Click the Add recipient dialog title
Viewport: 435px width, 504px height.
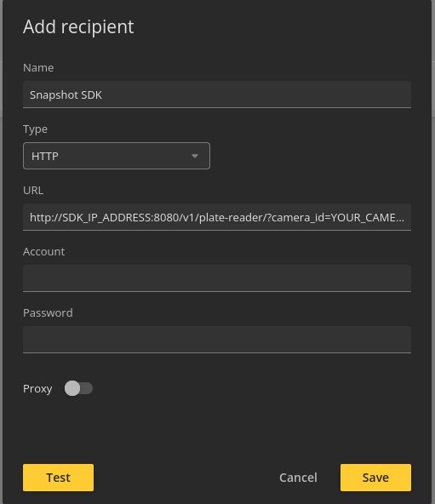(x=78, y=26)
